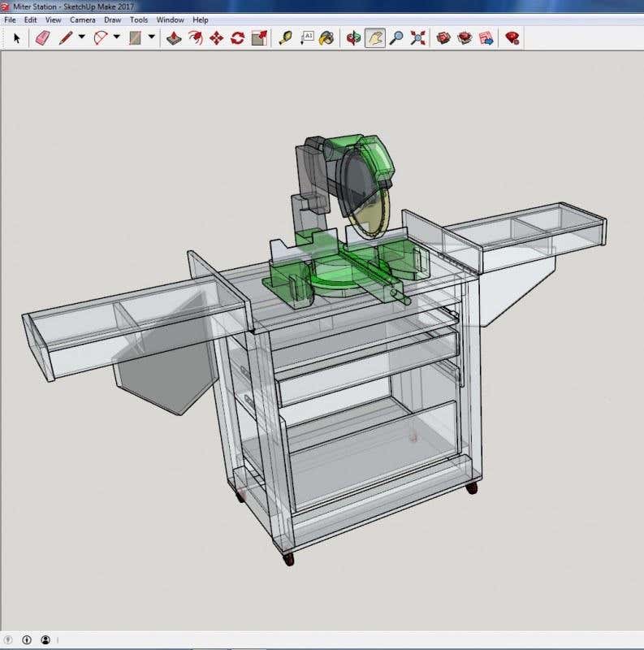Open the Camera menu
Viewport: 644px width, 650px height.
pos(82,19)
